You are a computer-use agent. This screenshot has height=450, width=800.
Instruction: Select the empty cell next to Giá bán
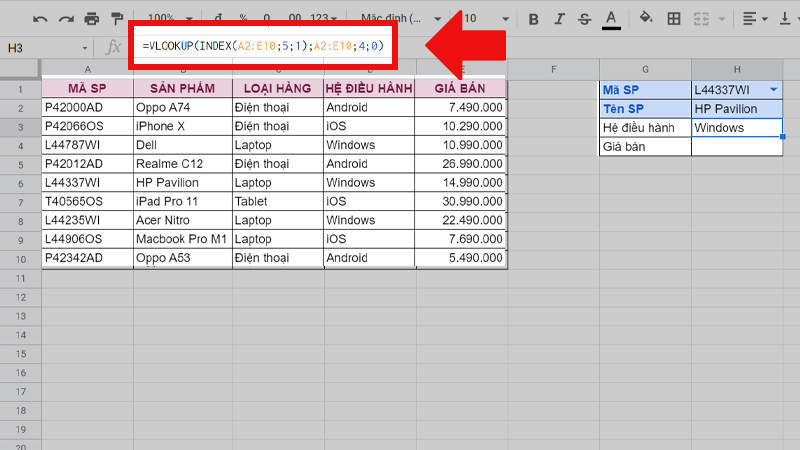[x=737, y=147]
